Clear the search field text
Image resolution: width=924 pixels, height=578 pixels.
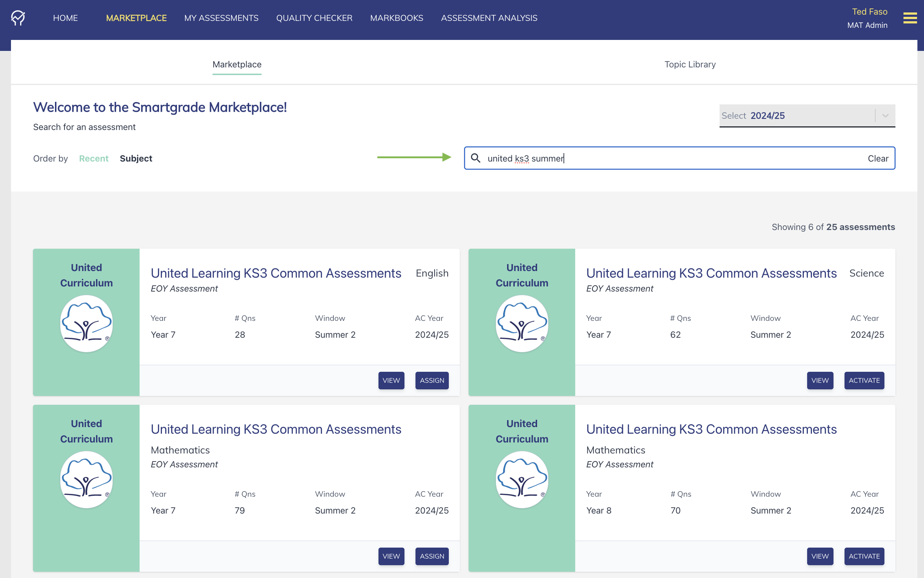[878, 158]
